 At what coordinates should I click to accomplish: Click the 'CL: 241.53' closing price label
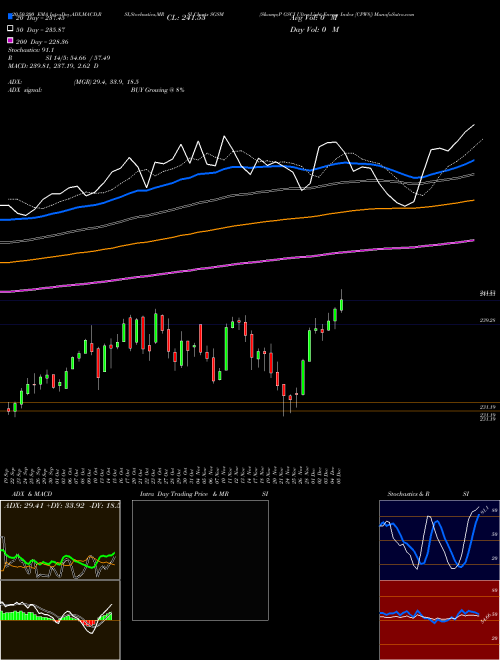point(186,18)
